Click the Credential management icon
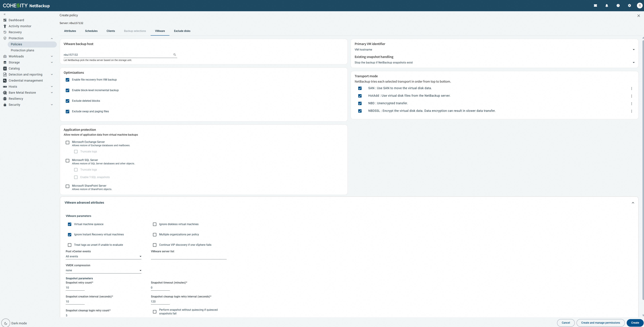Image resolution: width=644 pixels, height=327 pixels. coord(5,81)
